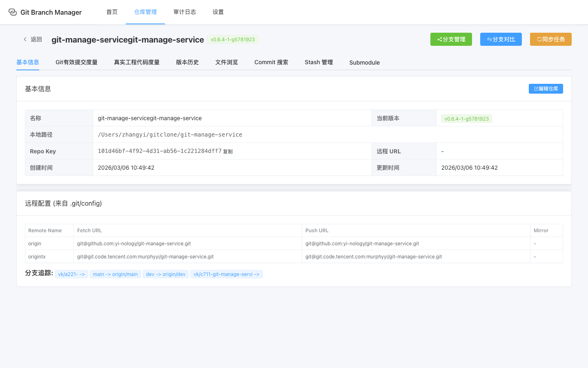Click the back arrow chevron icon

tap(25, 39)
